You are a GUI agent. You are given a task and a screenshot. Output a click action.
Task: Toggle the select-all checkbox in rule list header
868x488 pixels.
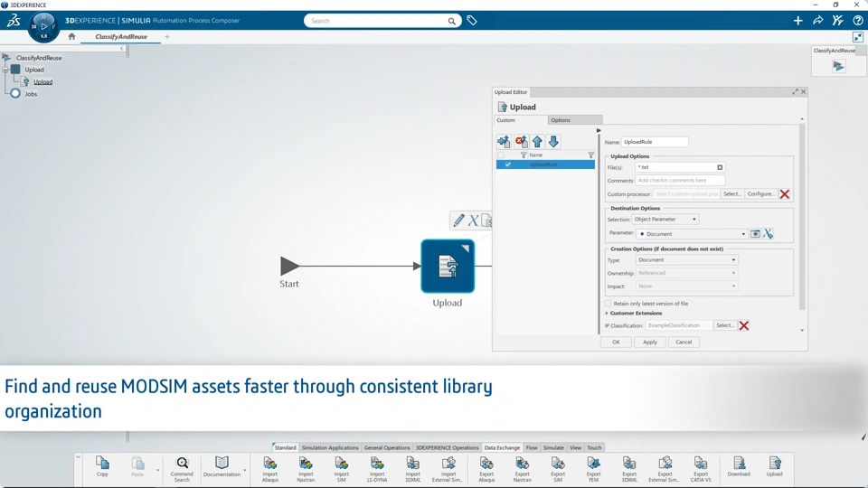coord(501,155)
